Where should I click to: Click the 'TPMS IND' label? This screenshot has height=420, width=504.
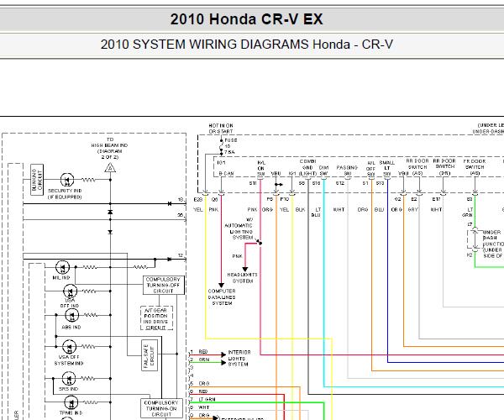pos(71,412)
